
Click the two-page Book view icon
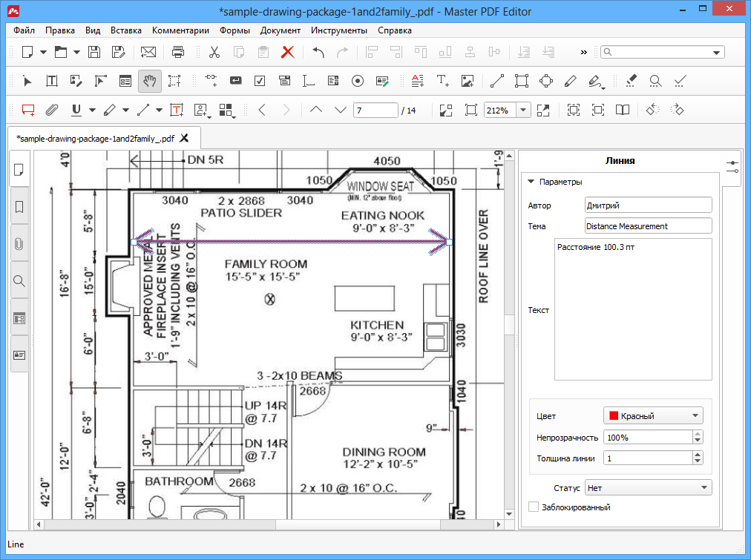click(x=622, y=110)
